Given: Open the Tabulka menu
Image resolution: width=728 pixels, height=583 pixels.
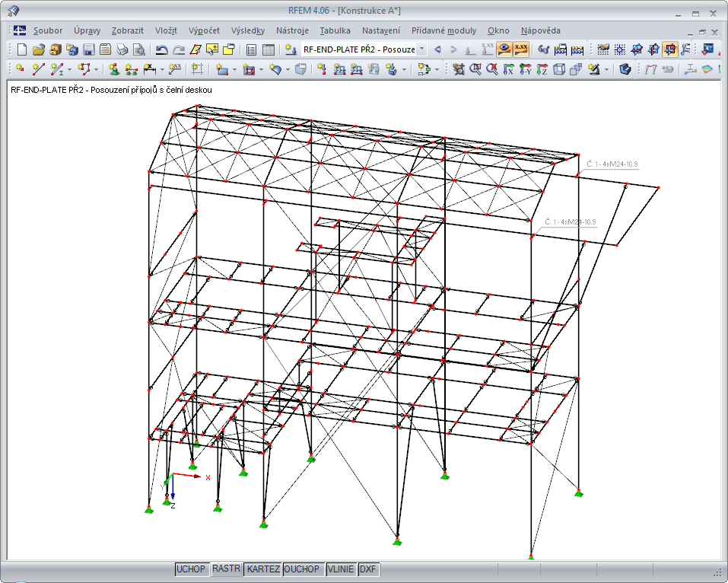Looking at the screenshot, I should (335, 30).
